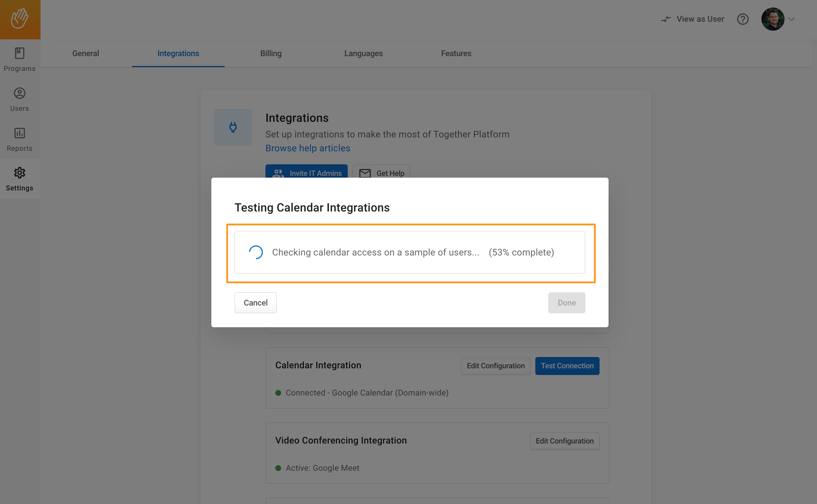
Task: Click the Integrations plug icon
Action: [233, 127]
